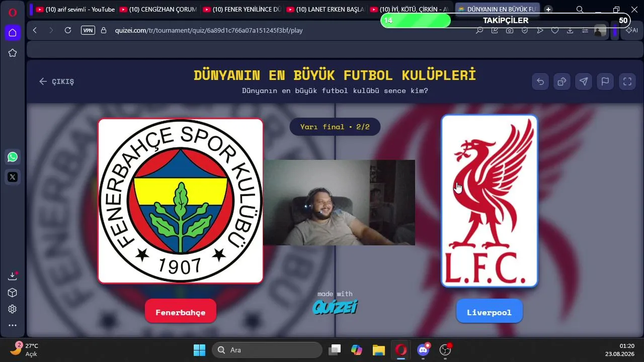
Task: Open Windows Task View
Action: tap(335, 350)
